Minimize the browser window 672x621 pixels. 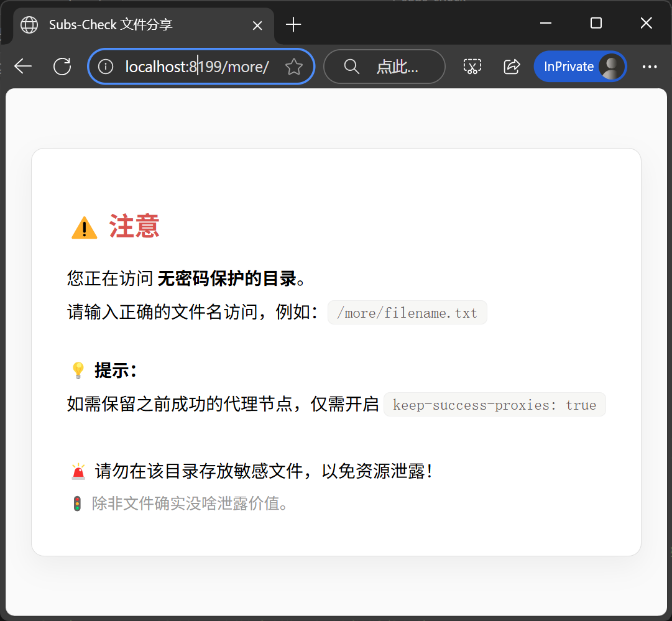click(x=546, y=23)
